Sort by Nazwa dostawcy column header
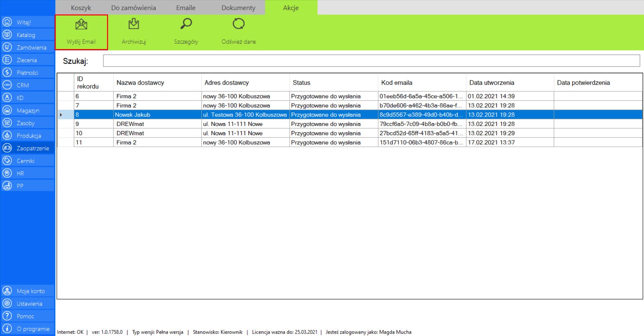Screen dimensions: 644x336 pyautogui.click(x=140, y=83)
